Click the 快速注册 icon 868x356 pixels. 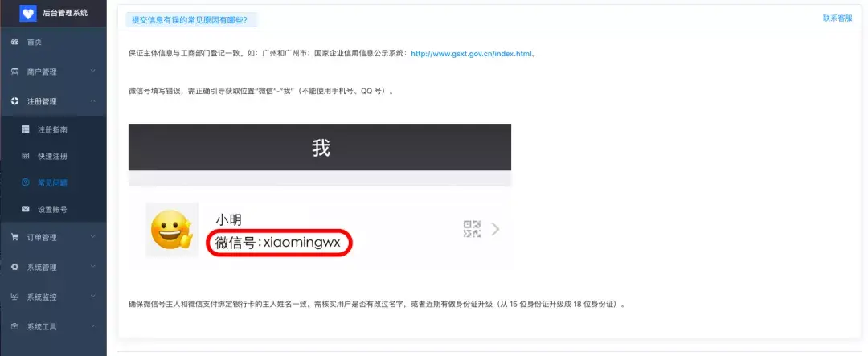pos(26,156)
